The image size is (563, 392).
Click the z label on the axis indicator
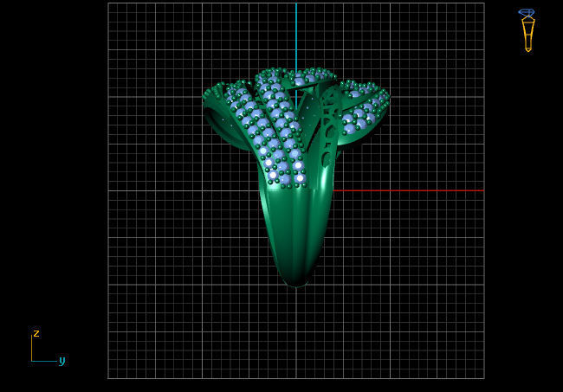tap(36, 333)
